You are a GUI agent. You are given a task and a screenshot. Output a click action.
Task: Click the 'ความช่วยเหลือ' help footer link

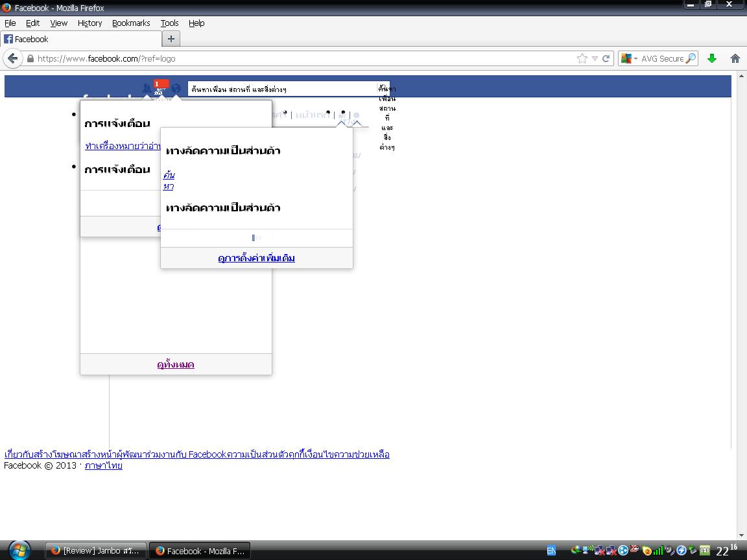tap(363, 454)
